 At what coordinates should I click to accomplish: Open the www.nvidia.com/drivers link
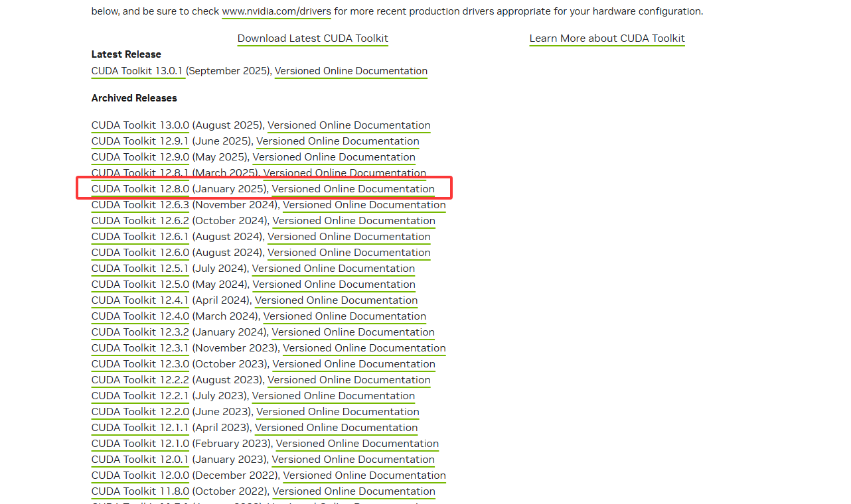pos(276,11)
